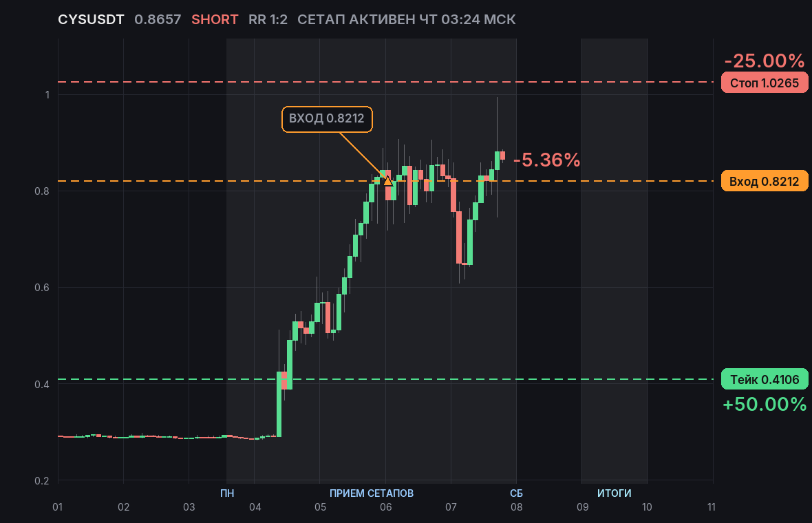The width and height of the screenshot is (812, 523).
Task: Select the Стоп 1.0265 price label
Action: (x=765, y=83)
